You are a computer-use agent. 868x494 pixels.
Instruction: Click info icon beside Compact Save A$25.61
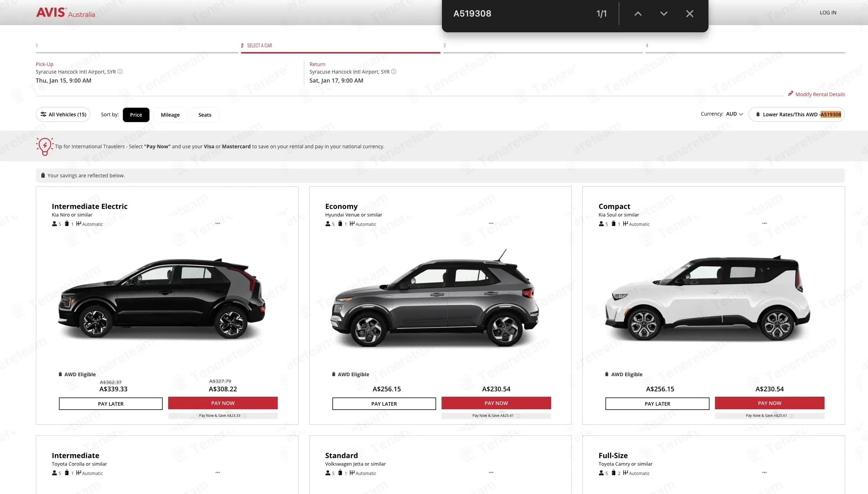point(791,416)
